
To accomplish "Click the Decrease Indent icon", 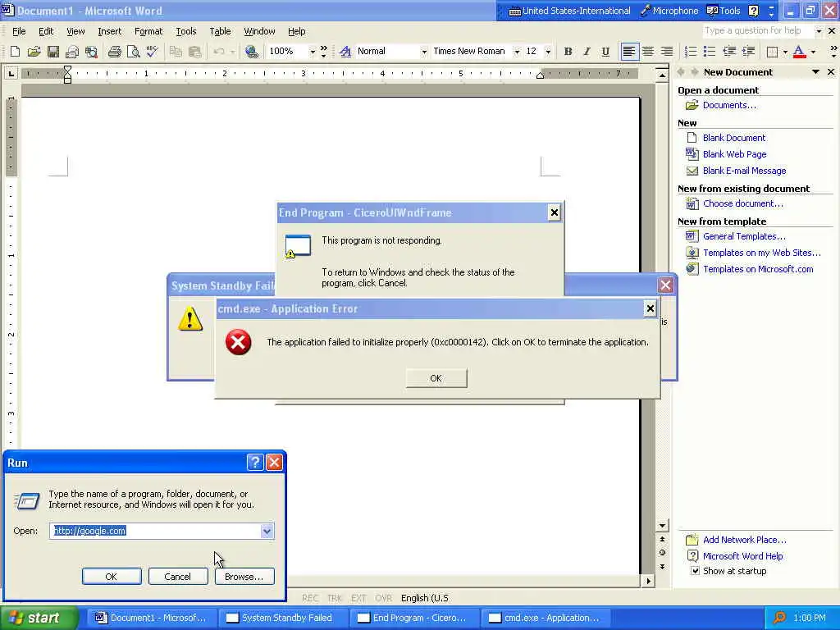I will point(729,52).
